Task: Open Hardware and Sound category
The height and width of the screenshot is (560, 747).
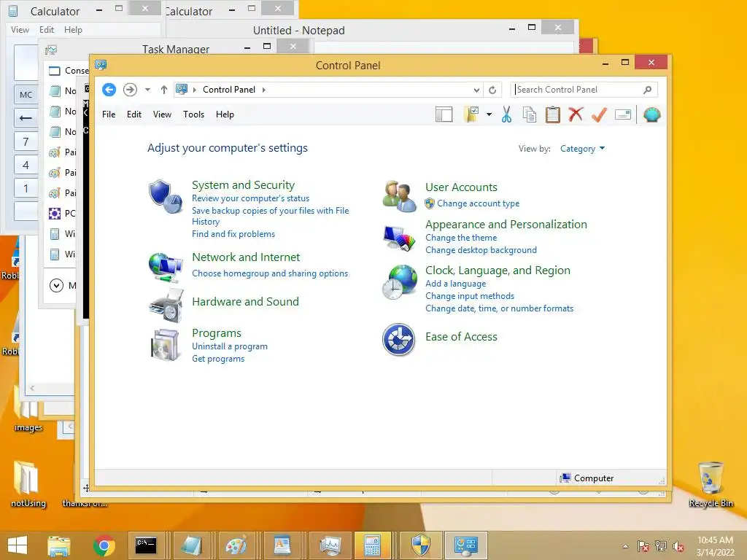Action: [x=245, y=301]
